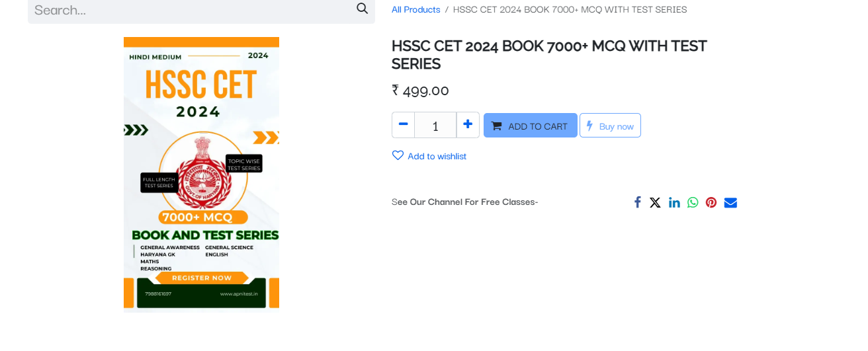This screenshot has height=351, width=868.
Task: Share product on LinkedIn
Action: point(674,202)
